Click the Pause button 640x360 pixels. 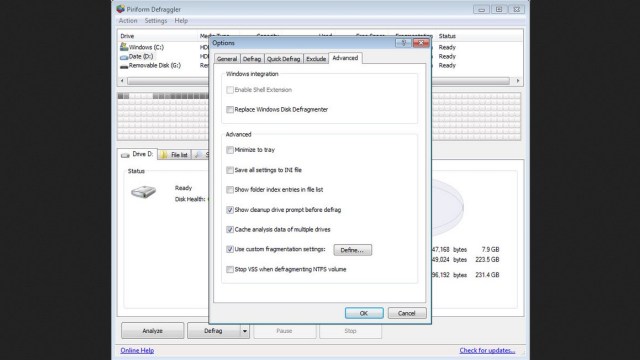tap(284, 331)
